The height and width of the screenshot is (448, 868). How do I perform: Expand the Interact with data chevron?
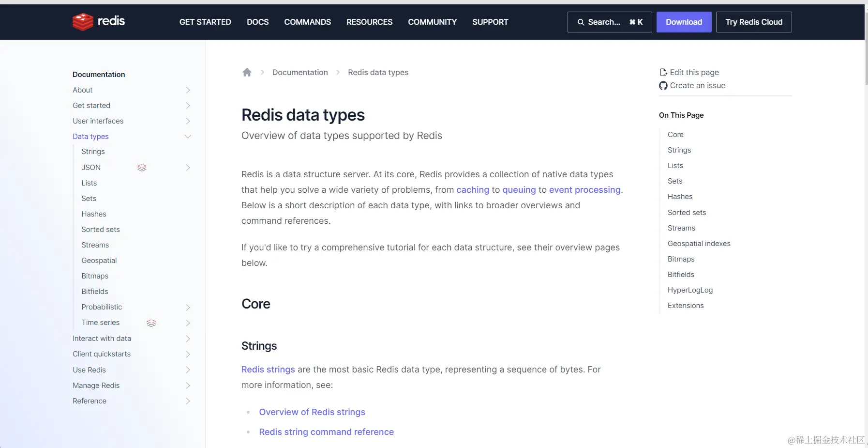tap(188, 339)
